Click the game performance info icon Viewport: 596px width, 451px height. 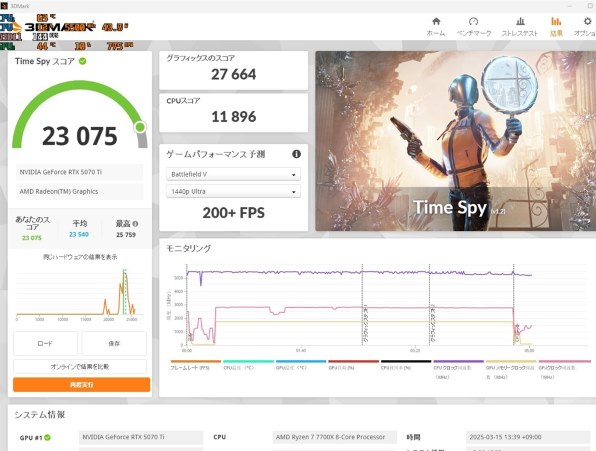(x=296, y=154)
